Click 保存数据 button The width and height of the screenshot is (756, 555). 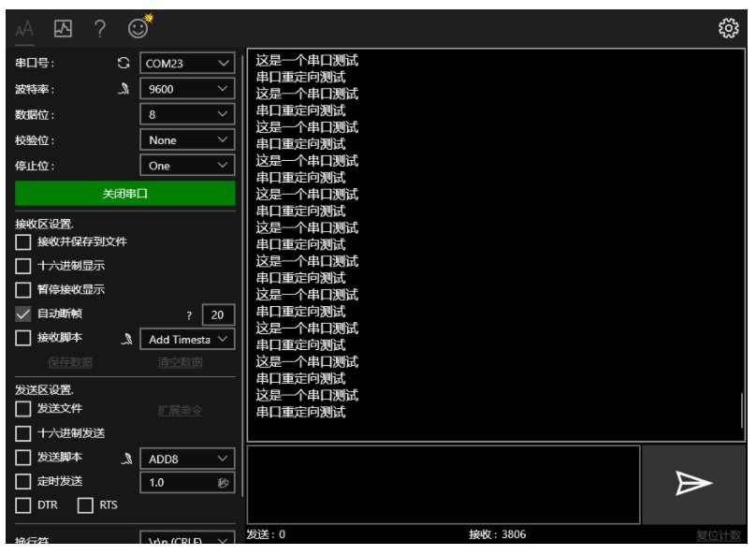coord(70,362)
